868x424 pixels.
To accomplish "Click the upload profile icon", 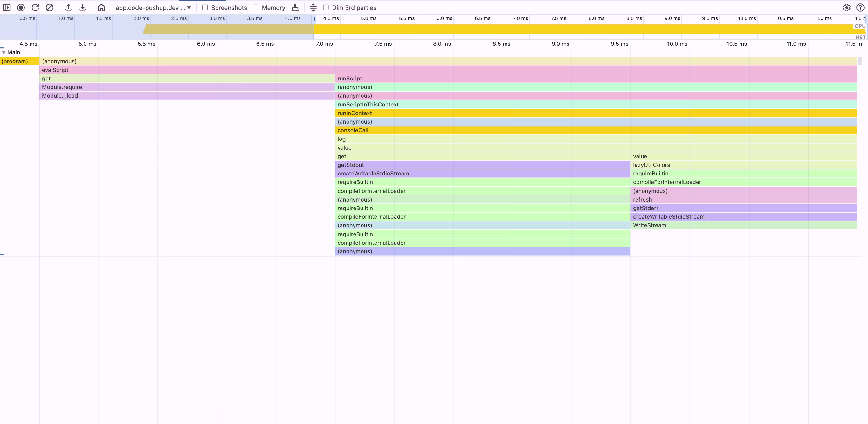I will click(x=68, y=7).
